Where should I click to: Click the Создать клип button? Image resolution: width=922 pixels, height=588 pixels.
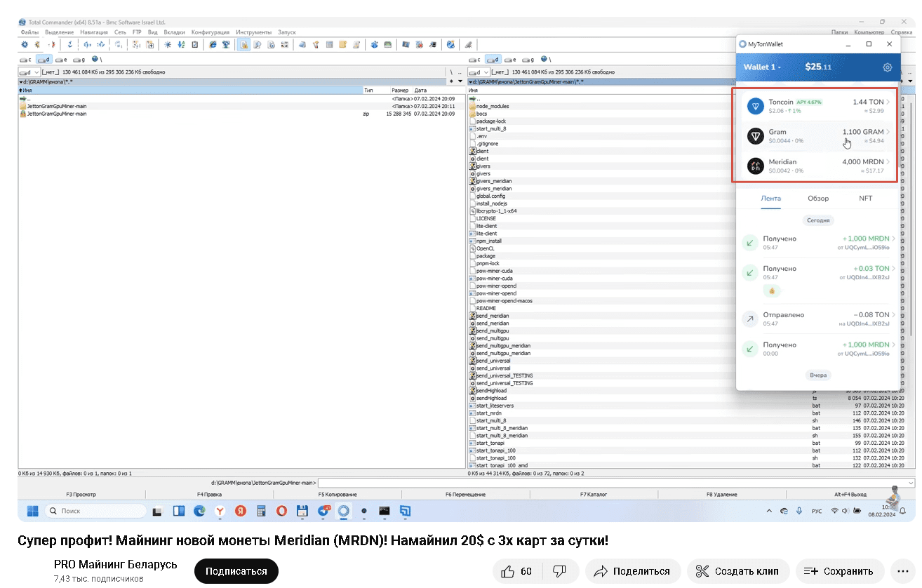pos(738,571)
